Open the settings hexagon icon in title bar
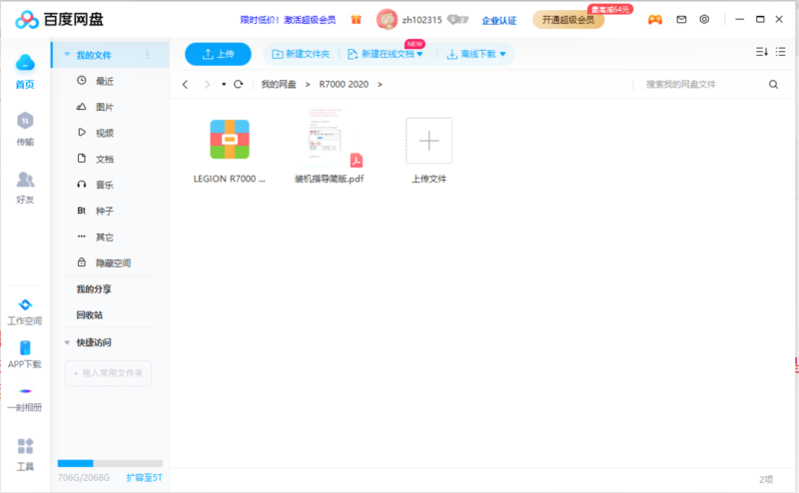Viewport: 799px width, 493px height. (x=705, y=19)
